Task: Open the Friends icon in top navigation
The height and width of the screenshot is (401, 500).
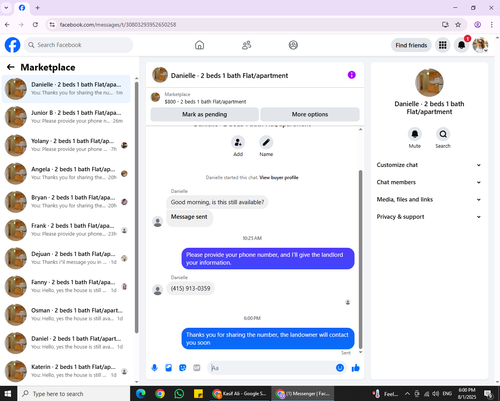Action: tap(246, 45)
